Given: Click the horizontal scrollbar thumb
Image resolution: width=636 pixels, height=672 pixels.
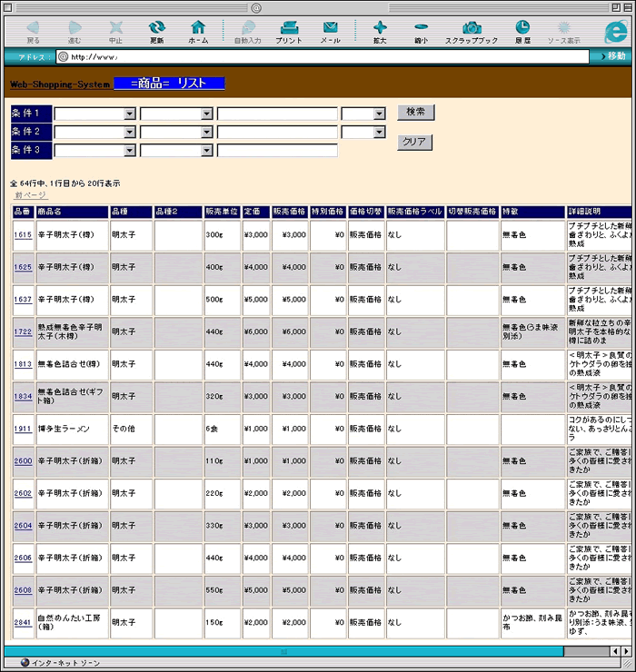Looking at the screenshot, I should click(x=283, y=651).
